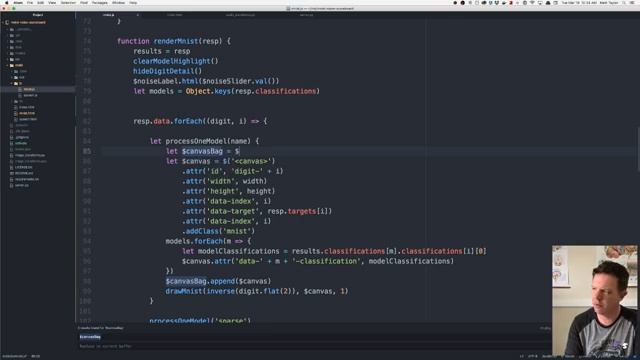Select the Project panel tab
The height and width of the screenshot is (360, 640).
(38, 15)
